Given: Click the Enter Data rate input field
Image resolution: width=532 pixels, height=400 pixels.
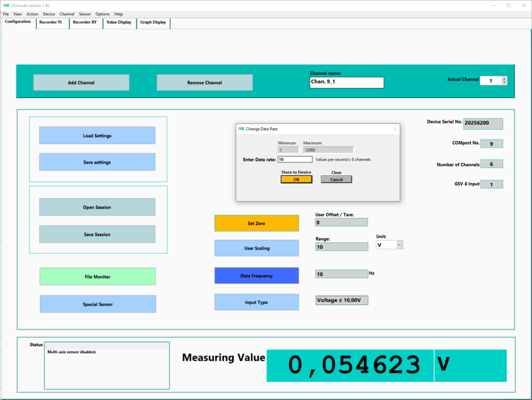Looking at the screenshot, I should (x=294, y=160).
